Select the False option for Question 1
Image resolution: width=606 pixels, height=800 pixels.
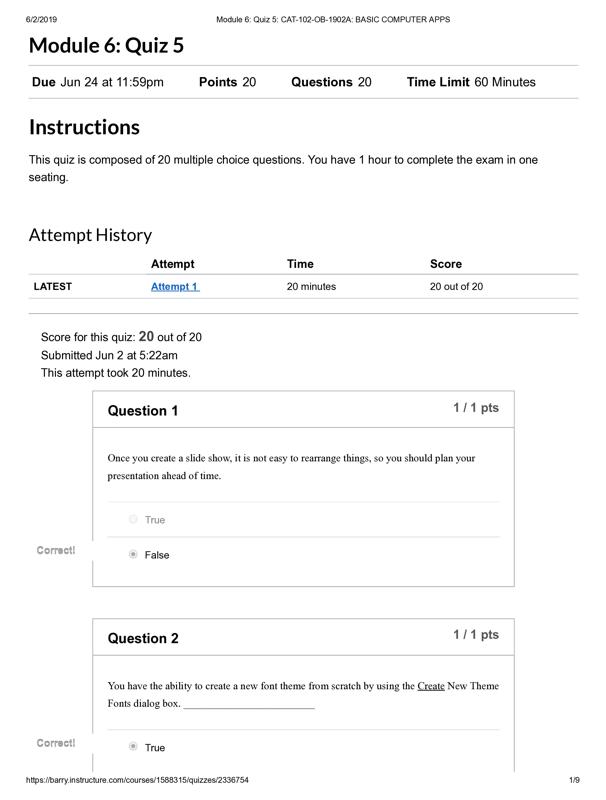point(133,555)
